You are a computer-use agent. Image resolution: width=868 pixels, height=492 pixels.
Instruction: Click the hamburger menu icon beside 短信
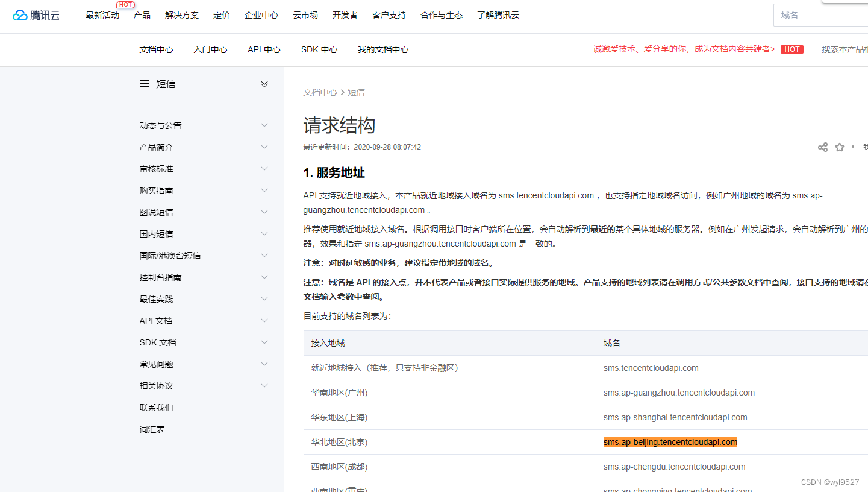pyautogui.click(x=145, y=84)
